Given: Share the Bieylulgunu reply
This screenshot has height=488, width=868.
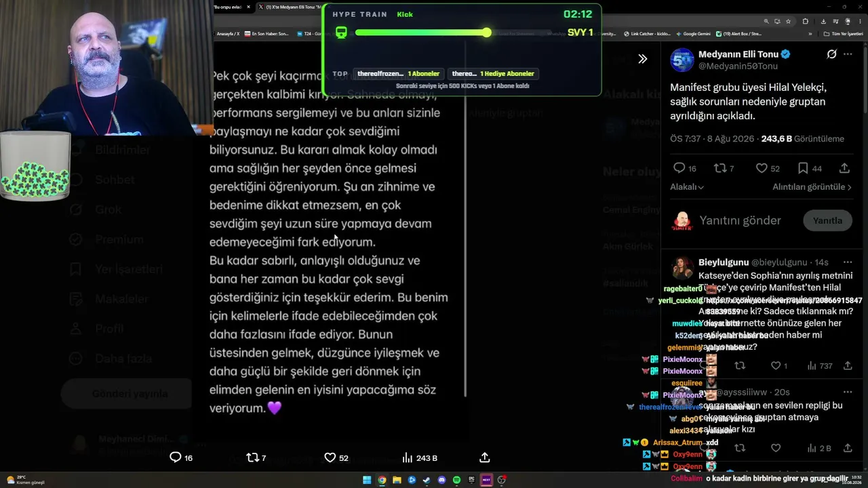Looking at the screenshot, I should (848, 366).
